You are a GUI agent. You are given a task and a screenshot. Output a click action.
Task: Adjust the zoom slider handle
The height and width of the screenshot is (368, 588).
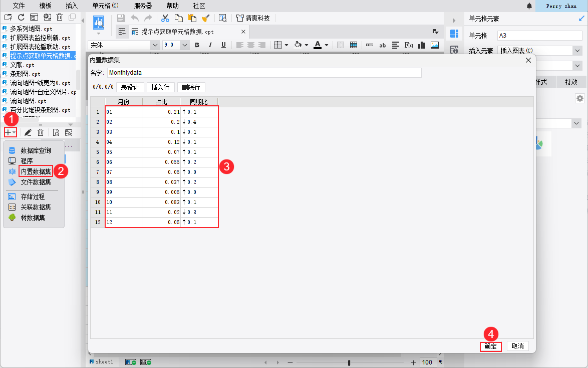349,362
